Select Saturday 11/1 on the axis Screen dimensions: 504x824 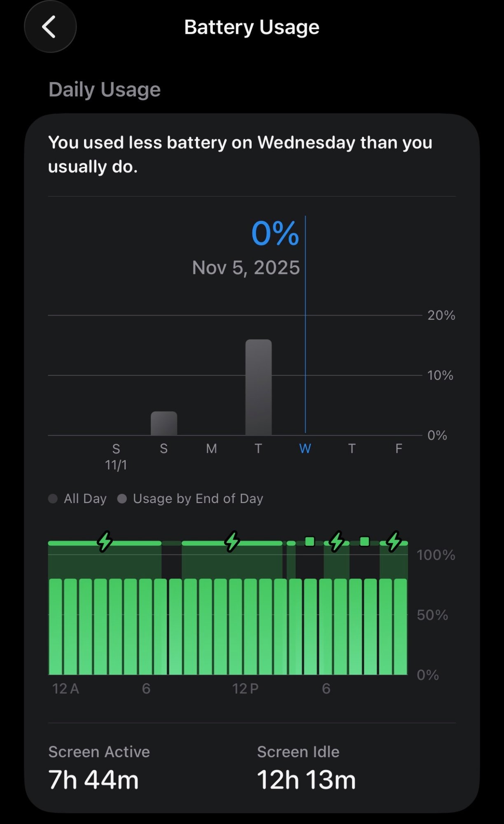pos(116,456)
